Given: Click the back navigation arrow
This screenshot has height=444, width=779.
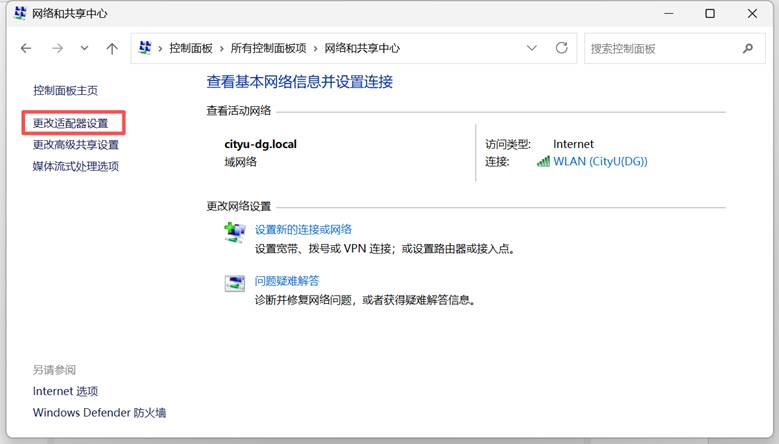Looking at the screenshot, I should click(x=26, y=48).
